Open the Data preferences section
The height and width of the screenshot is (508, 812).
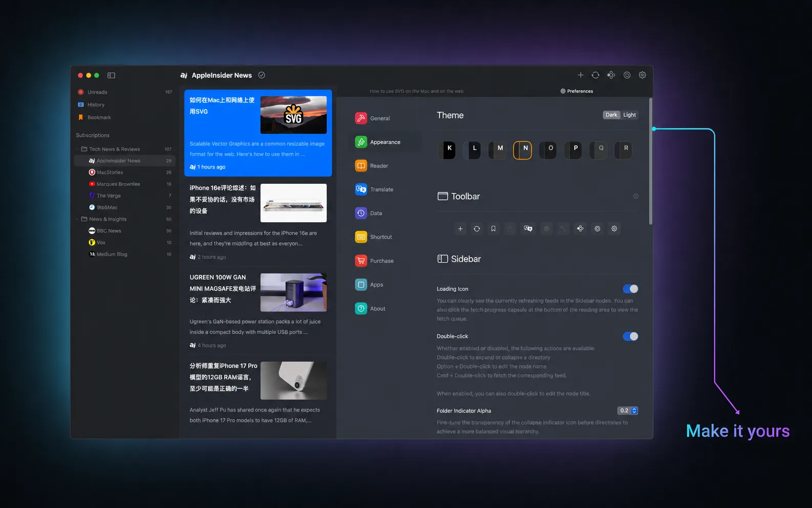point(386,213)
